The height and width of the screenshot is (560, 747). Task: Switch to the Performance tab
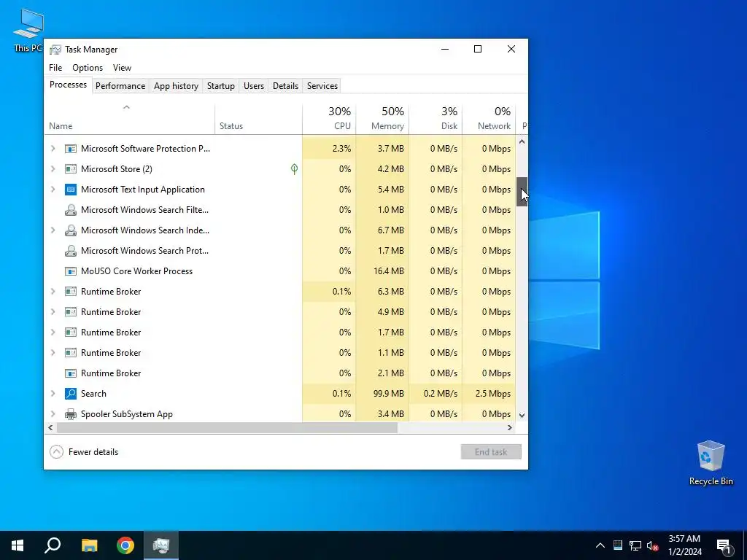tap(120, 86)
